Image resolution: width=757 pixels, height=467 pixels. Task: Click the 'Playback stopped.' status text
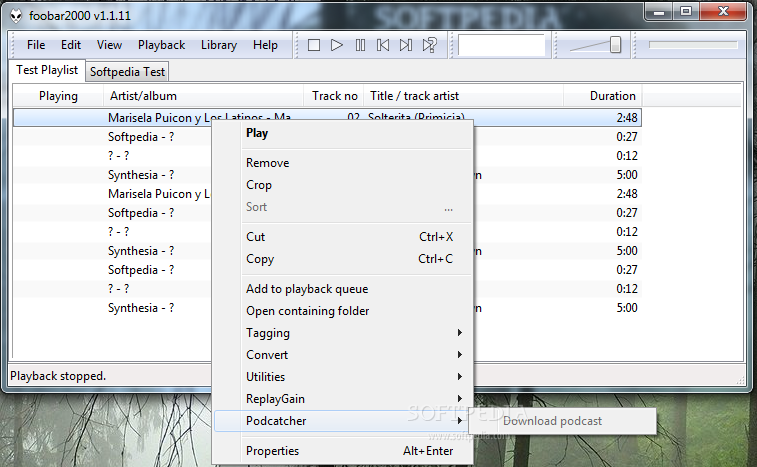[58, 376]
